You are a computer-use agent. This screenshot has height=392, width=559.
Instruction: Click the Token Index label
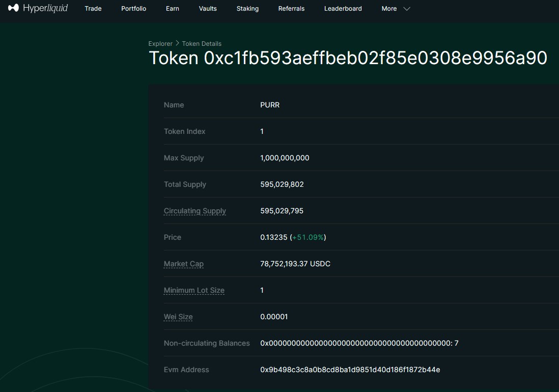pos(185,131)
